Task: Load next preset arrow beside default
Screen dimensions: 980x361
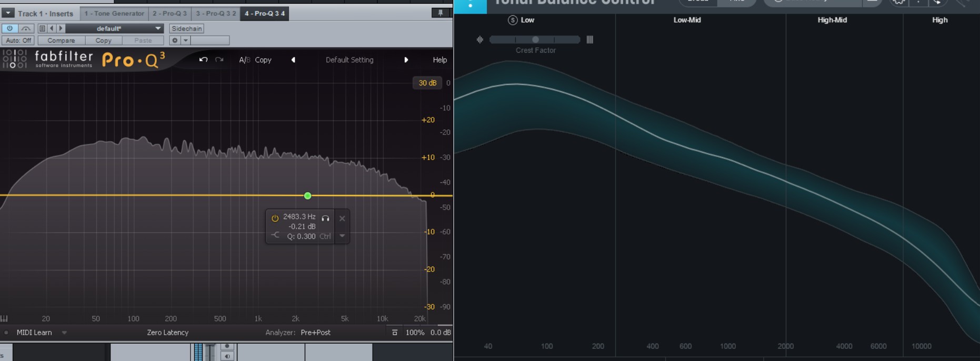Action: [x=61, y=28]
